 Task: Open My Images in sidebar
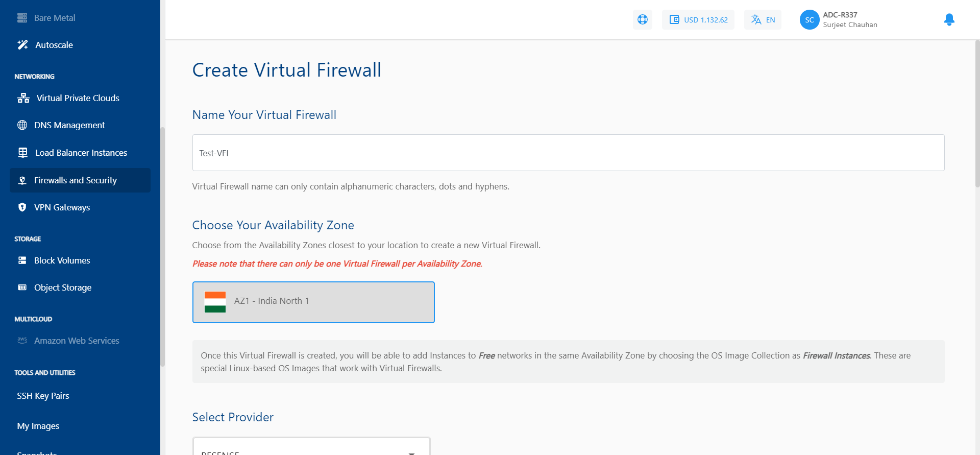[x=38, y=426]
